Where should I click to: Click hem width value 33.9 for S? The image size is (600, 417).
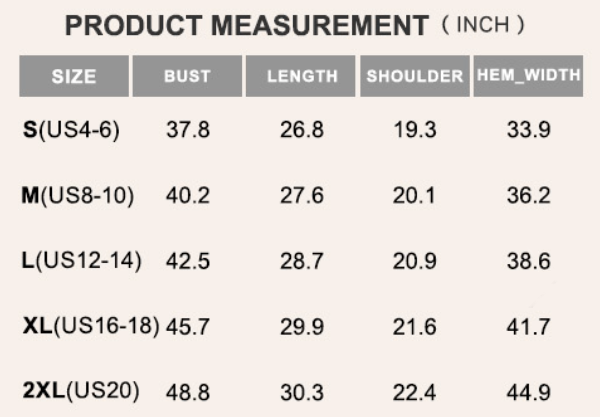point(528,130)
